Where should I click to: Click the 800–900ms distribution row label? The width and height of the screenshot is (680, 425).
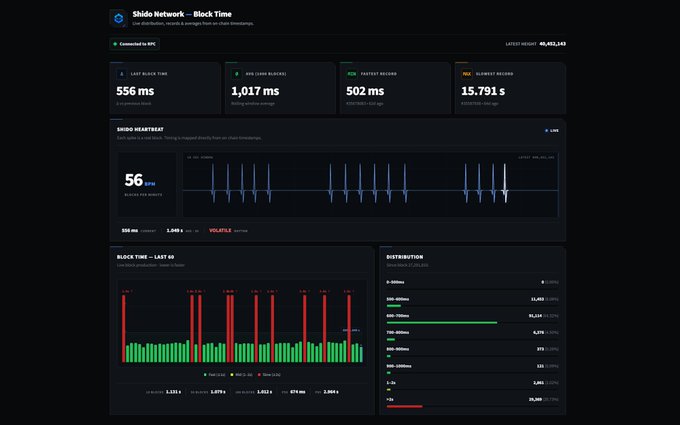tap(398, 349)
